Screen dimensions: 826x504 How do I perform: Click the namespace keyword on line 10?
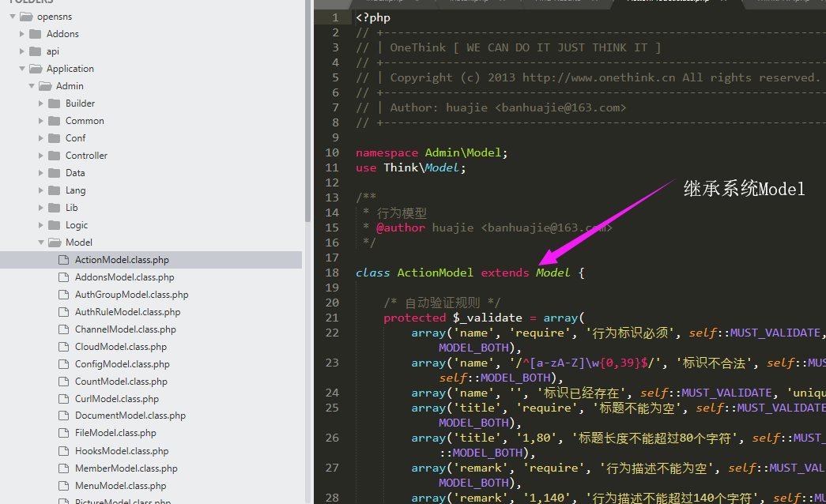pos(387,153)
